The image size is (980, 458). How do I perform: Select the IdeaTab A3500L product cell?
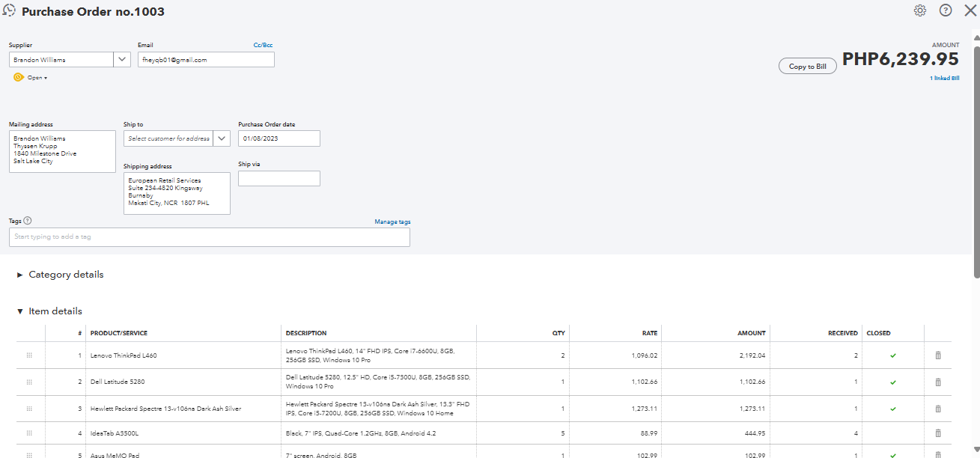point(184,433)
